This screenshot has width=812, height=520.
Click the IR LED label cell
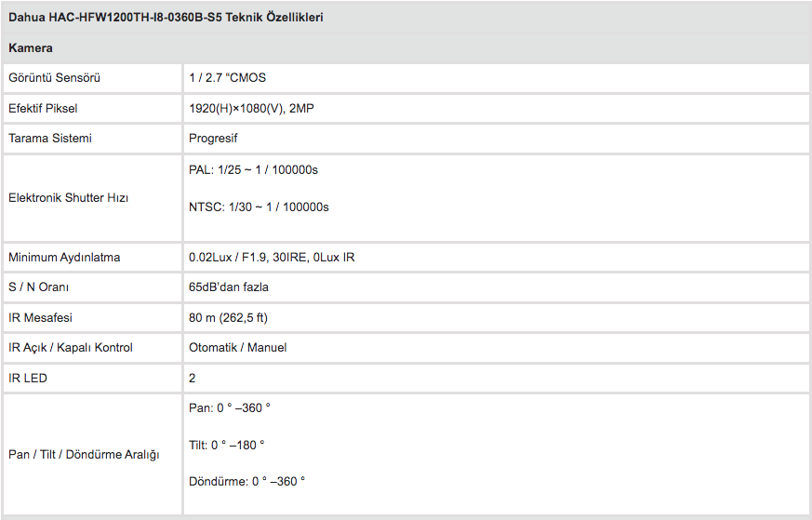28,379
